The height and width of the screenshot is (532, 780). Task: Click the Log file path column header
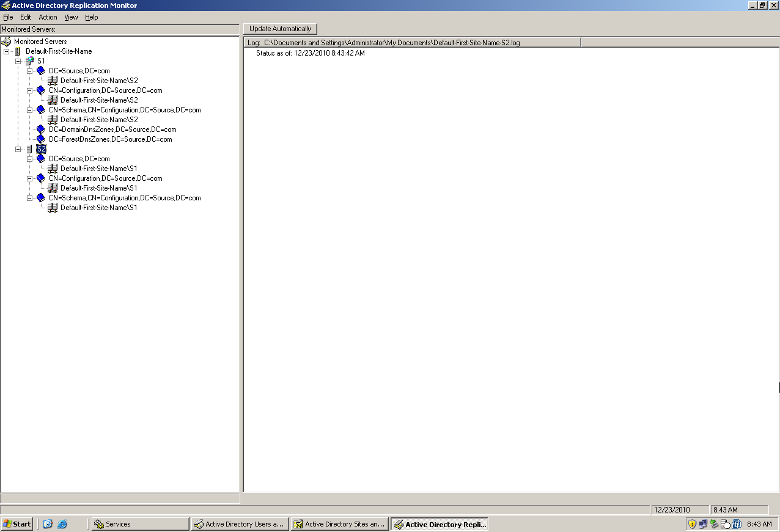[413, 43]
